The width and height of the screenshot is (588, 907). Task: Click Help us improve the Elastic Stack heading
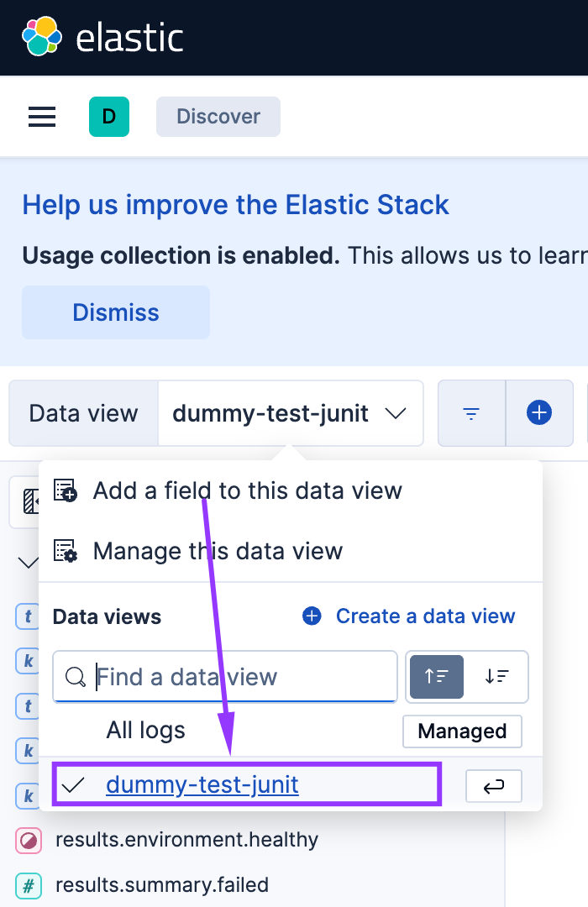coord(235,205)
